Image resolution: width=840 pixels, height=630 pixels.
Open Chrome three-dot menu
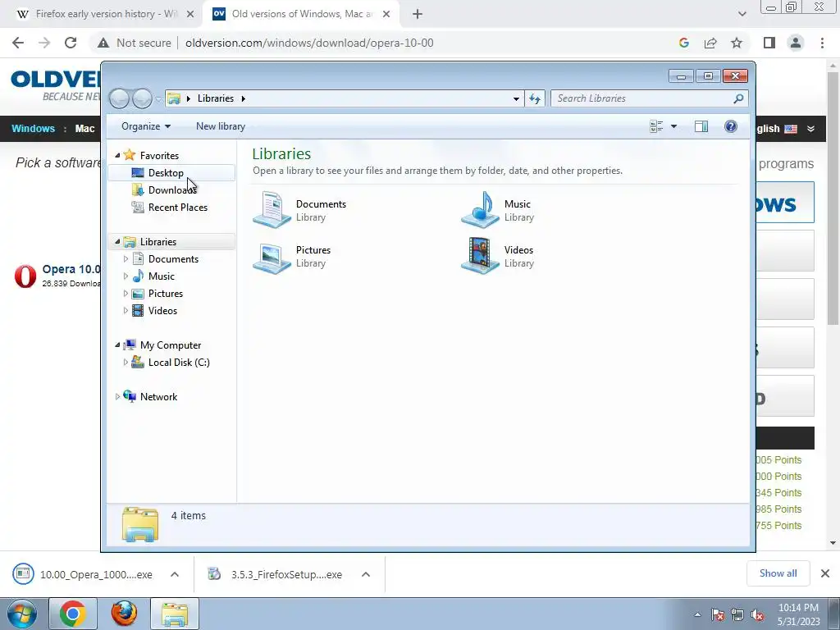822,43
